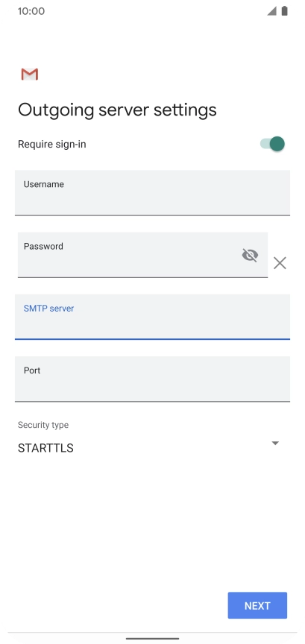Tap the Outgoing server settings heading

click(x=117, y=110)
